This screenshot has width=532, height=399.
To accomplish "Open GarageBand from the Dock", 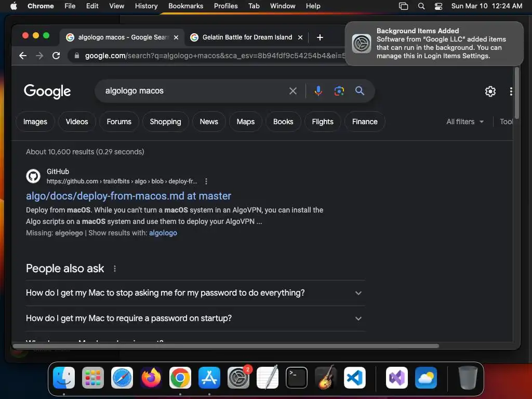I will 326,378.
